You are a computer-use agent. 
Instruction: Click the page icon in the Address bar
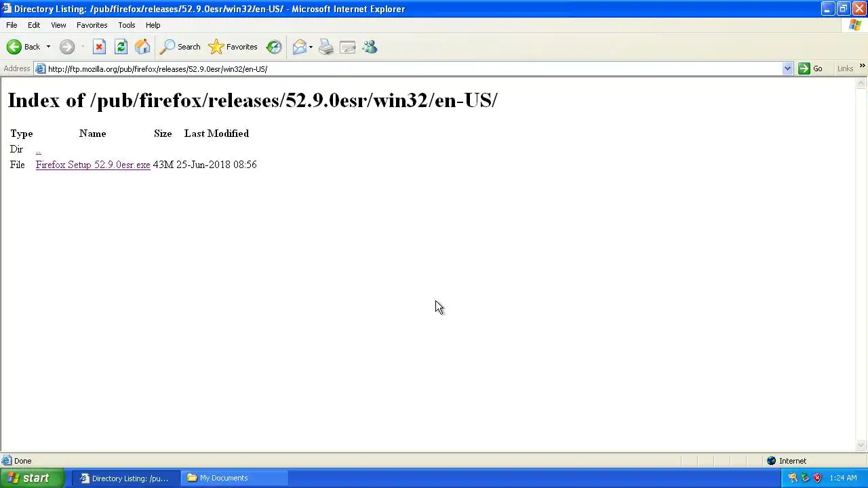41,68
